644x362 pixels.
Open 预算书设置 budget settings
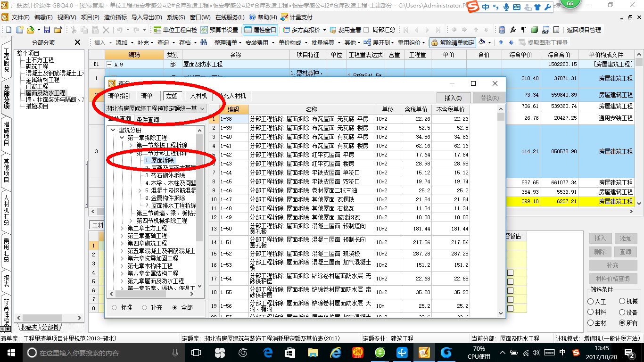point(220,30)
